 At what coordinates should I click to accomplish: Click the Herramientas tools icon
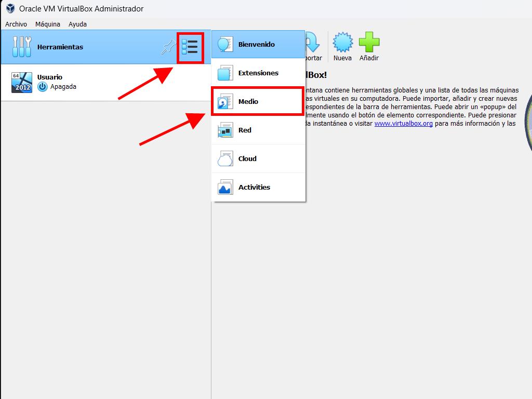(21, 47)
